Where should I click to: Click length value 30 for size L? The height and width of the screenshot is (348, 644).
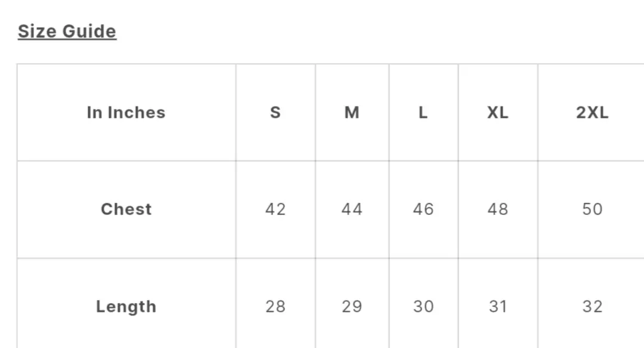[423, 306]
